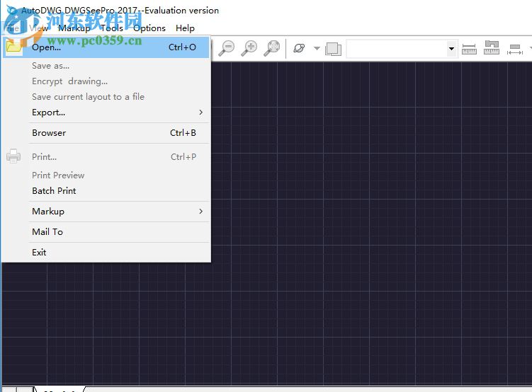Viewport: 532px width, 392px height.
Task: Select the dimension arrows measure icon
Action: pyautogui.click(x=515, y=50)
